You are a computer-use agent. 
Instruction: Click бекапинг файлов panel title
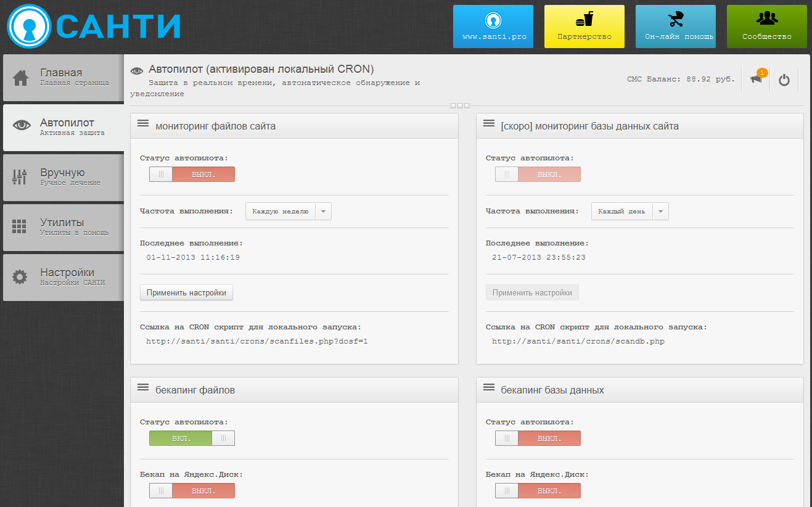click(x=195, y=390)
